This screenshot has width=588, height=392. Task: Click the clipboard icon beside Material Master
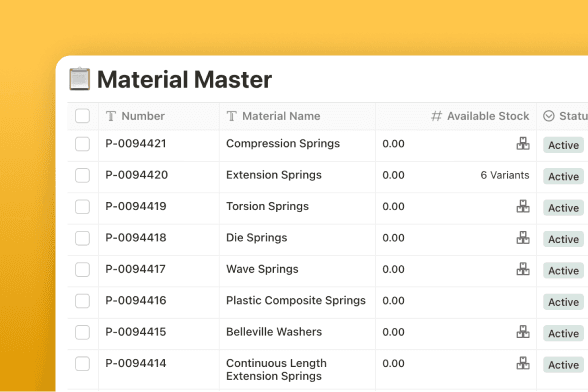coord(80,79)
